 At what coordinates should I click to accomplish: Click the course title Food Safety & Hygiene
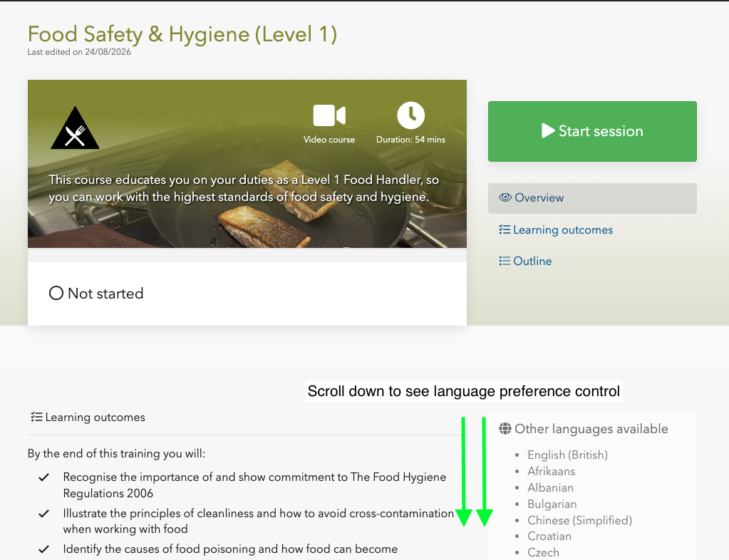(182, 34)
